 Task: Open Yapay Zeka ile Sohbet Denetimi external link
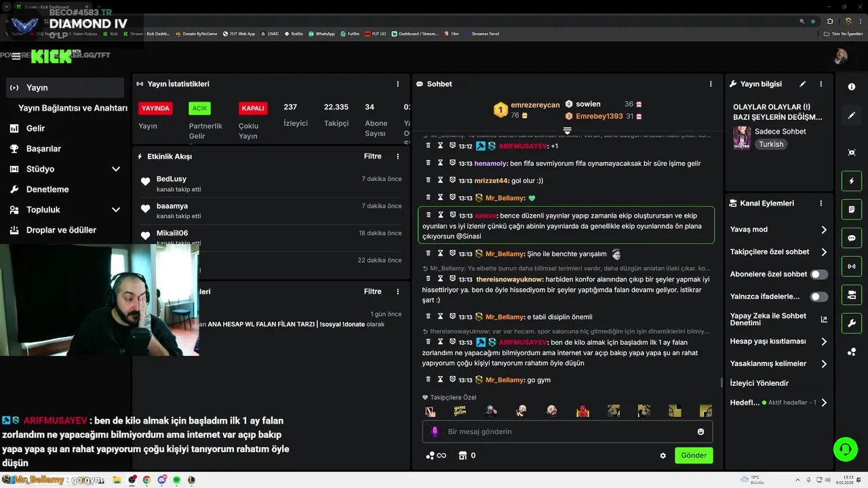pyautogui.click(x=824, y=319)
